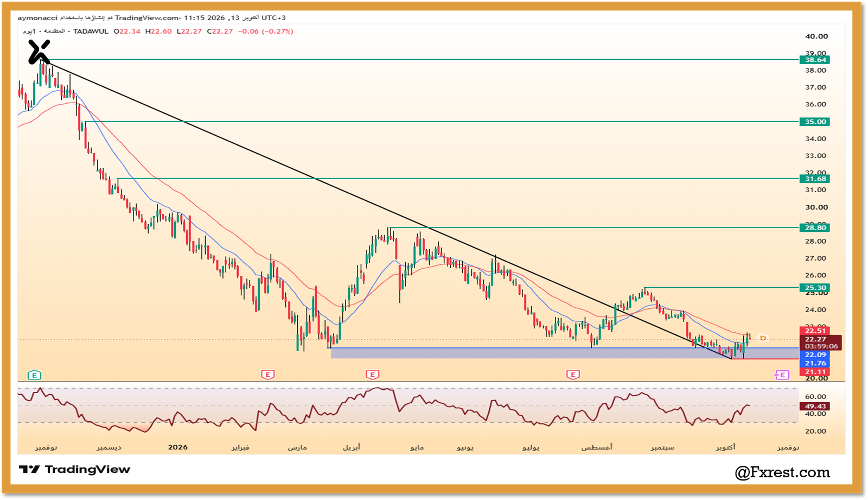Click the red E earnings marker near August

[573, 375]
